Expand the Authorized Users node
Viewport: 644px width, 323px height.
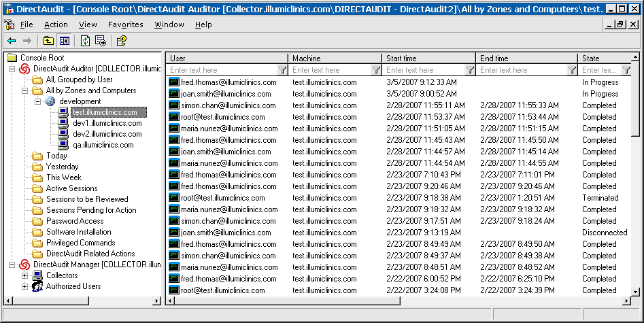coord(24,286)
